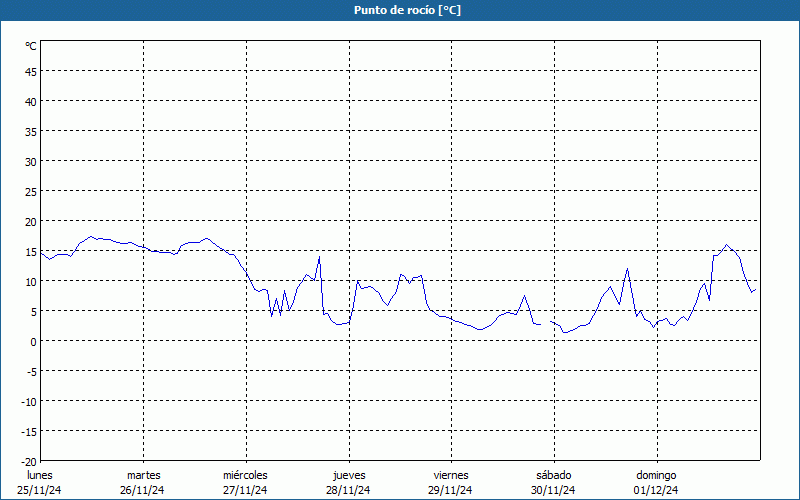
Task: Select the 'sábado' day label
Action: pos(554,475)
